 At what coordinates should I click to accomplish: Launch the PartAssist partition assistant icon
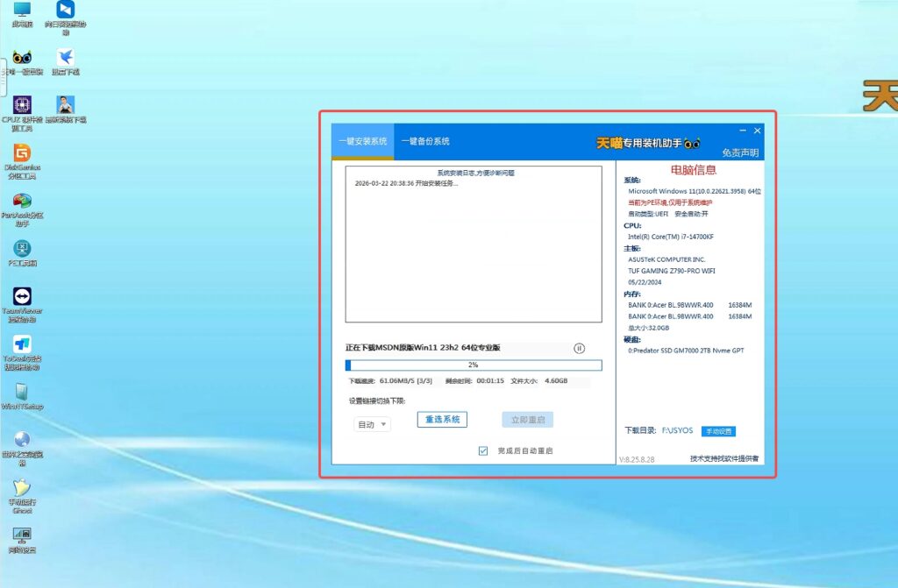[x=22, y=202]
